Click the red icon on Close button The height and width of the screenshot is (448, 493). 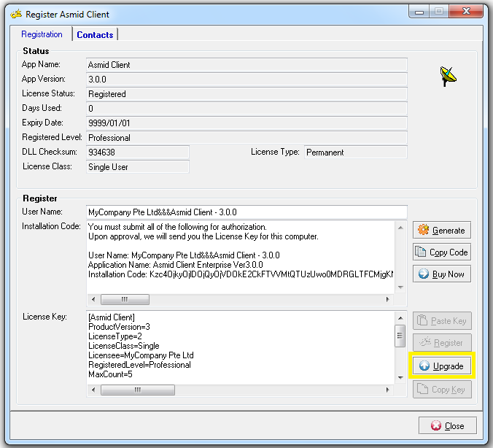coord(436,426)
